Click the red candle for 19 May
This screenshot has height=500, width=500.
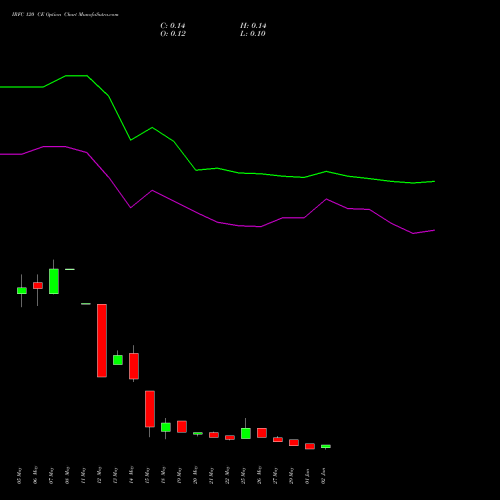click(x=182, y=427)
